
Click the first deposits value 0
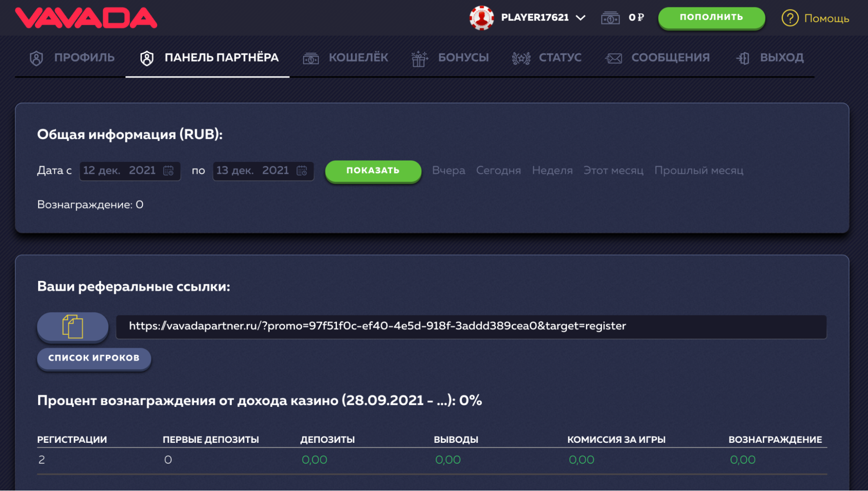168,460
